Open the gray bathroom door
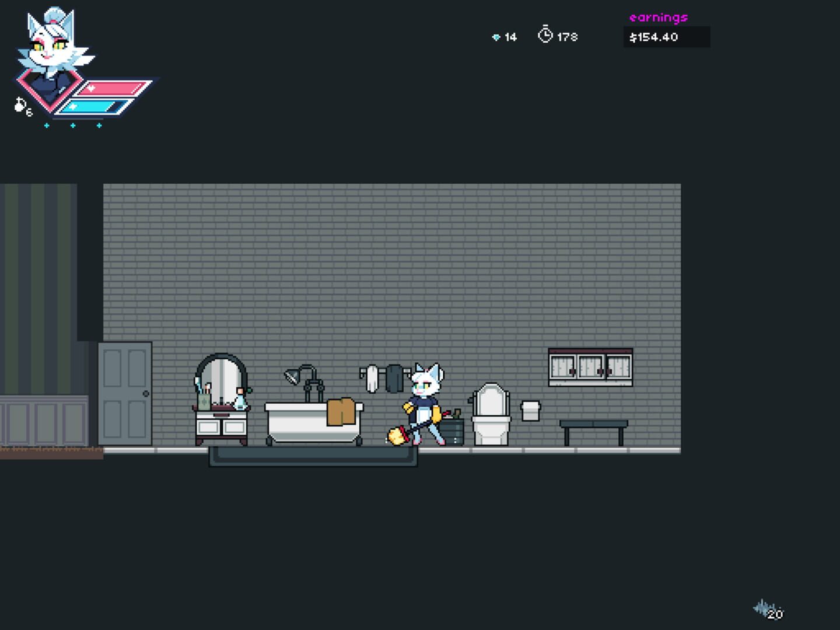The width and height of the screenshot is (840, 630). (125, 394)
